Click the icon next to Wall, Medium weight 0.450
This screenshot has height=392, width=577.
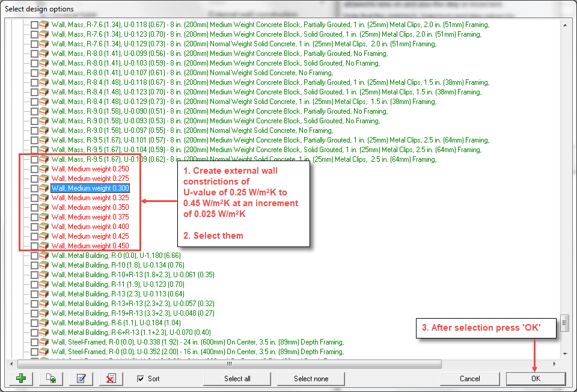click(44, 246)
